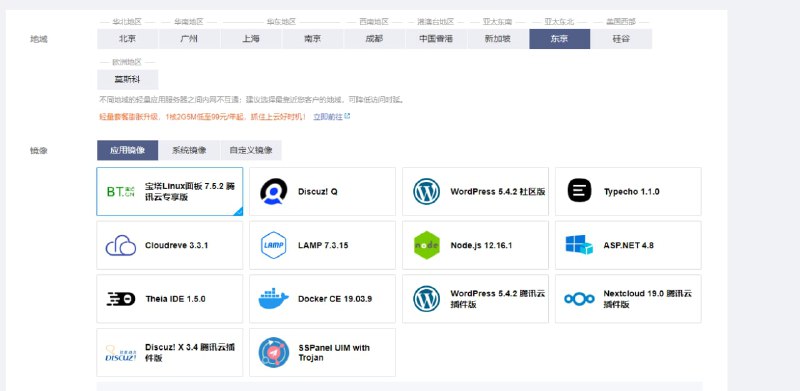Choose Docker CE 19.03.9 image label
800x391 pixels.
point(335,299)
